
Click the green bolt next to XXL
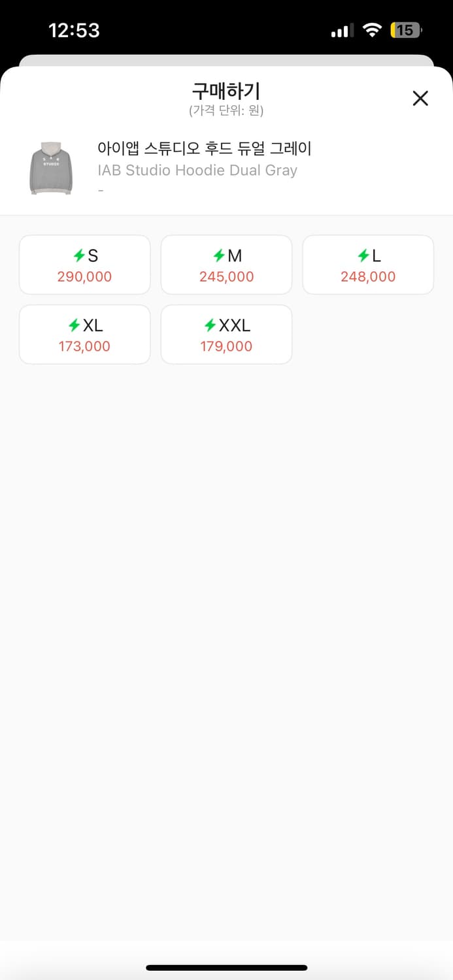[210, 325]
